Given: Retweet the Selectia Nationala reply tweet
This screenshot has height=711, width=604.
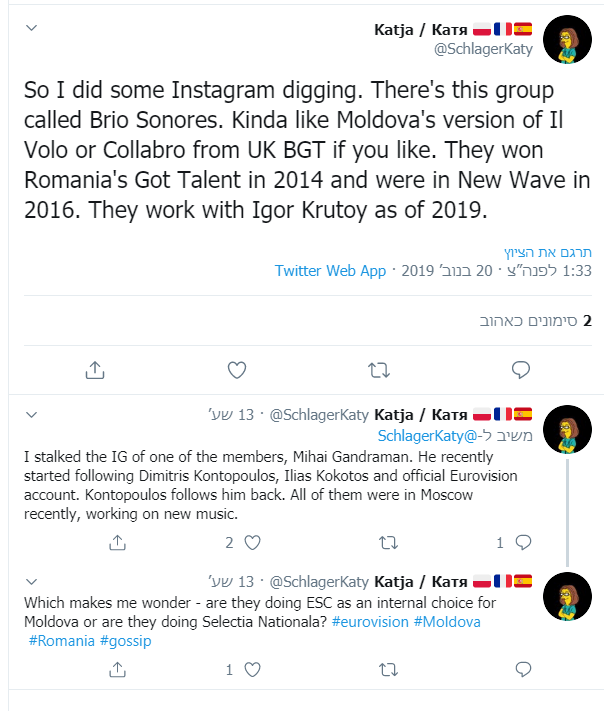Looking at the screenshot, I should [386, 670].
